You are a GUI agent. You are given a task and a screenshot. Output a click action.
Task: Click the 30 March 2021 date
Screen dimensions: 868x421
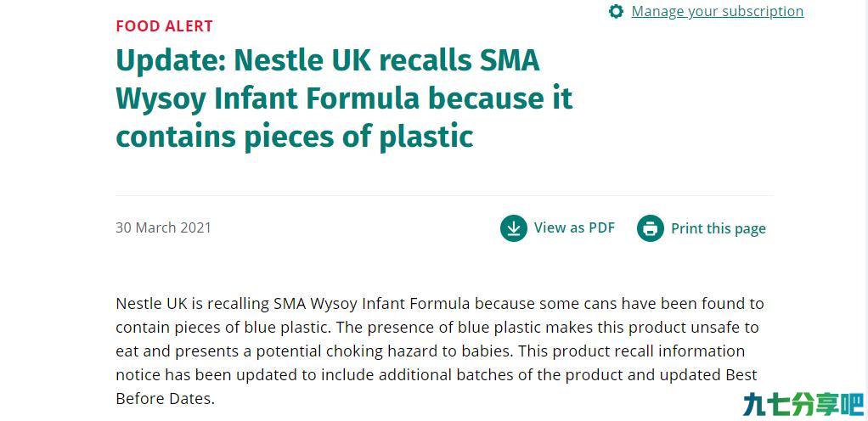click(x=163, y=227)
